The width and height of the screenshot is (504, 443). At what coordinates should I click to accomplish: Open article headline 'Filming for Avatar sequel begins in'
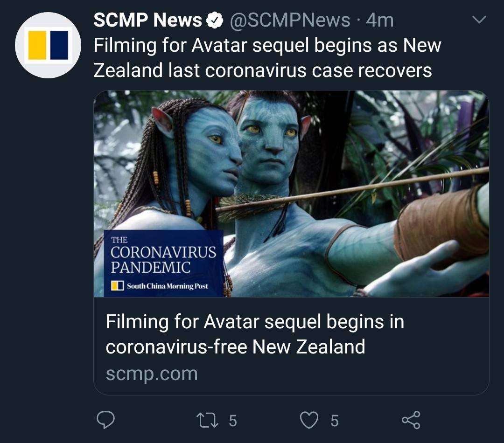tap(255, 322)
